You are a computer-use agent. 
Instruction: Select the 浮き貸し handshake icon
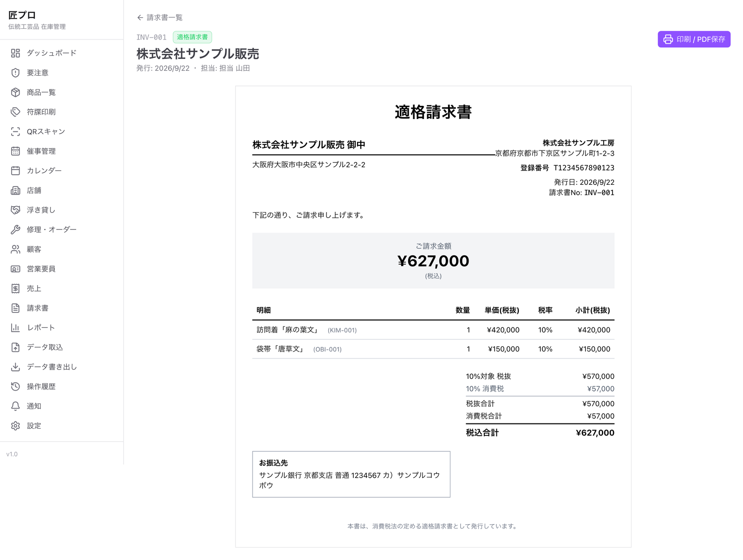[15, 210]
